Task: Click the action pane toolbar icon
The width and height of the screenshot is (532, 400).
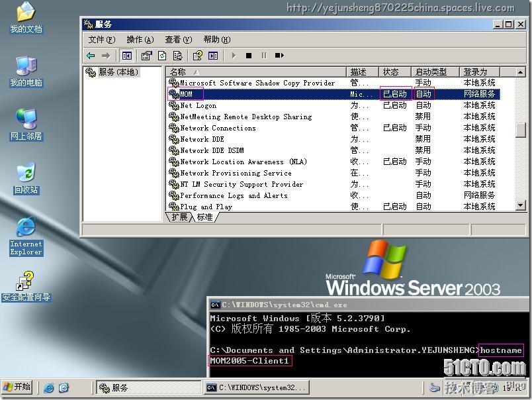Action: (x=213, y=56)
